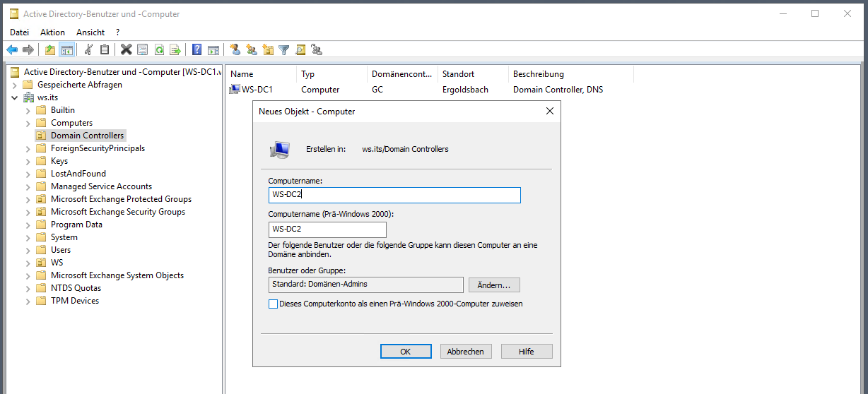Select the NTDS Quotas tree item
Image resolution: width=868 pixels, height=394 pixels.
76,288
